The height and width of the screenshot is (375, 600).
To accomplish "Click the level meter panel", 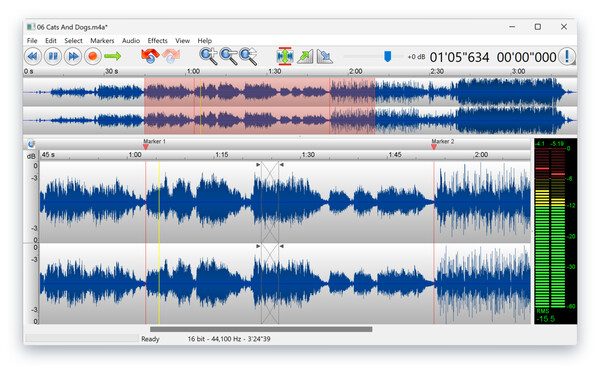I will tap(555, 231).
